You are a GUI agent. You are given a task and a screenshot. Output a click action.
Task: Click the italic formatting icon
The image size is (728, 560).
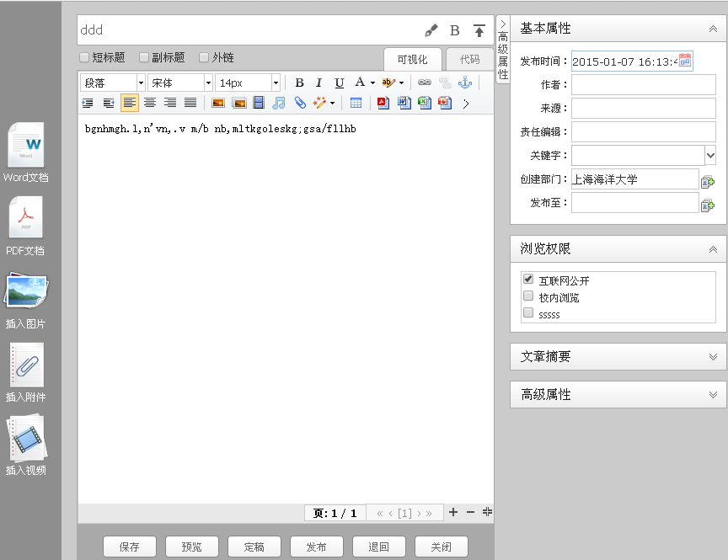[318, 83]
